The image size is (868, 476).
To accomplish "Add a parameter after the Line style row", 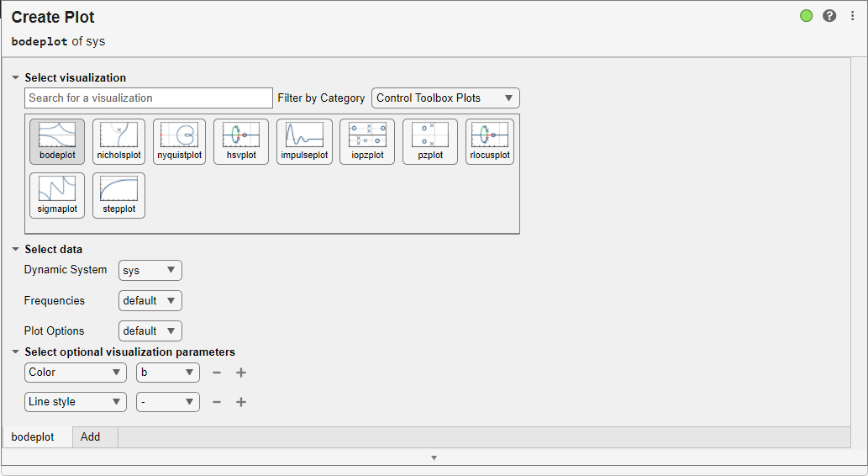I will [x=241, y=402].
